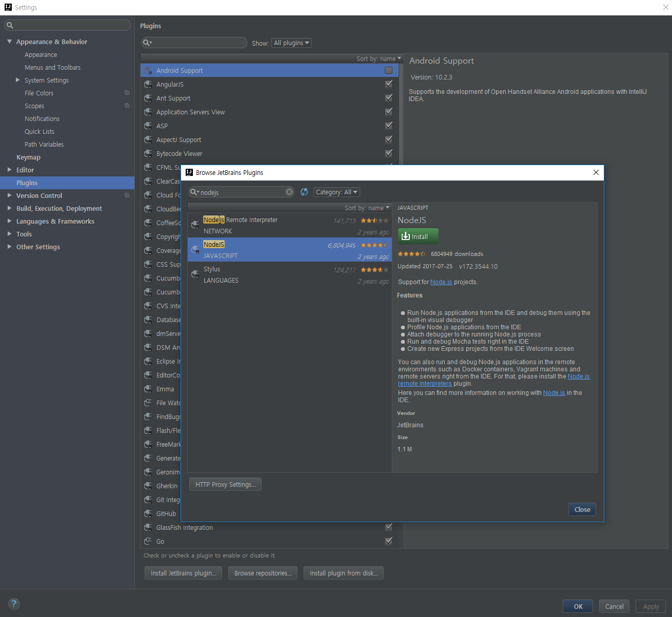The height and width of the screenshot is (617, 672).
Task: Expand the Editor settings node
Action: click(9, 170)
